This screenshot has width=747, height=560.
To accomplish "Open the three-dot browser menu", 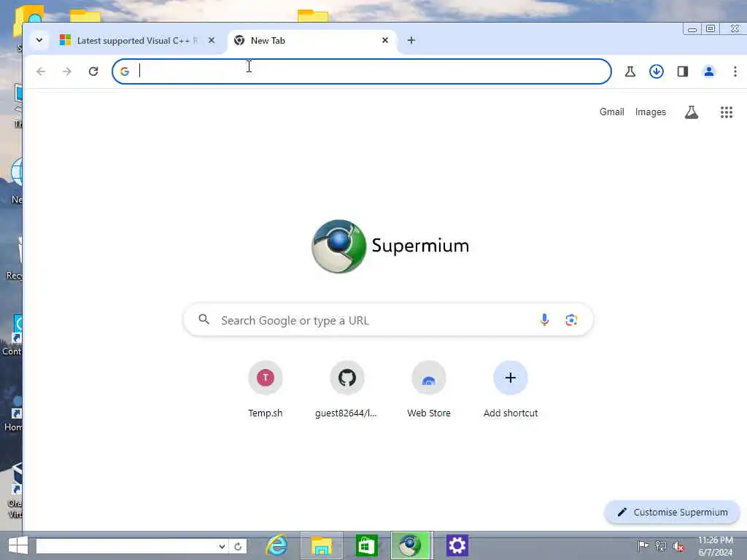I will pyautogui.click(x=735, y=71).
